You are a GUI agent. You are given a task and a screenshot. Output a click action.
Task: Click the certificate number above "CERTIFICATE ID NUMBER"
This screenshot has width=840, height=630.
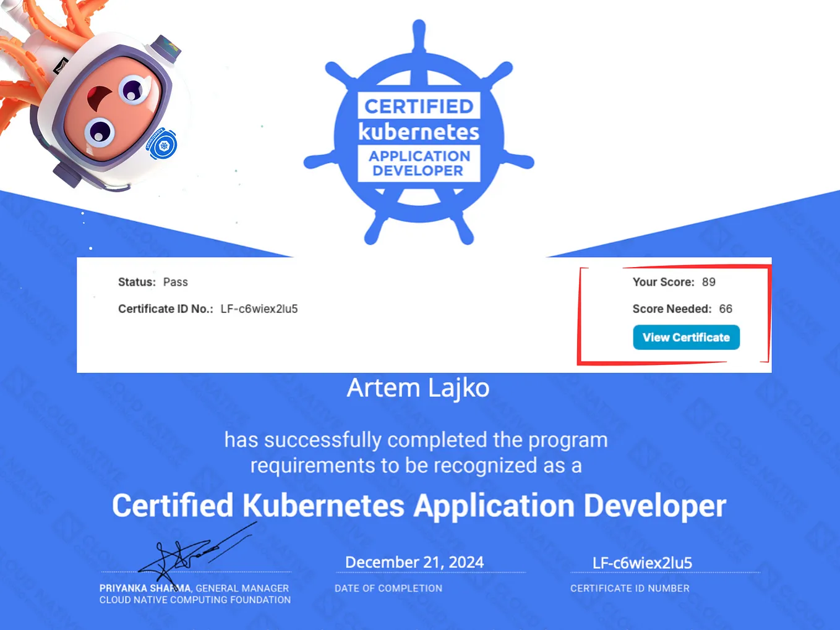click(642, 563)
